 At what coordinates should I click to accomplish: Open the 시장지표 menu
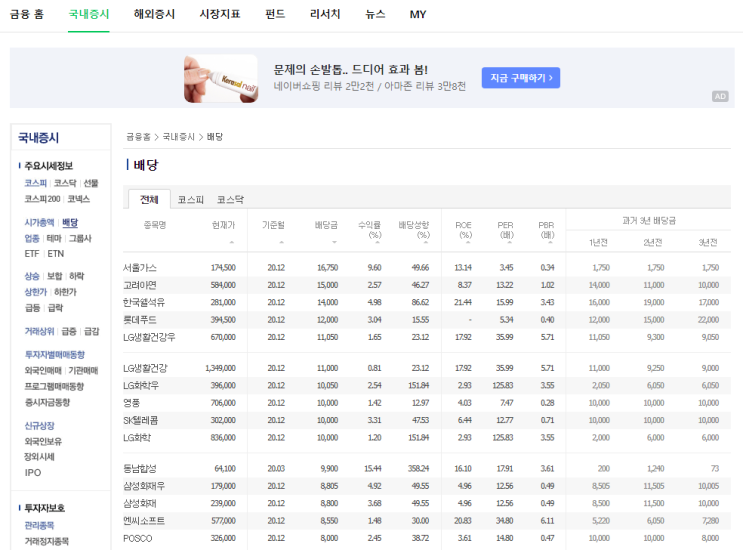[219, 14]
